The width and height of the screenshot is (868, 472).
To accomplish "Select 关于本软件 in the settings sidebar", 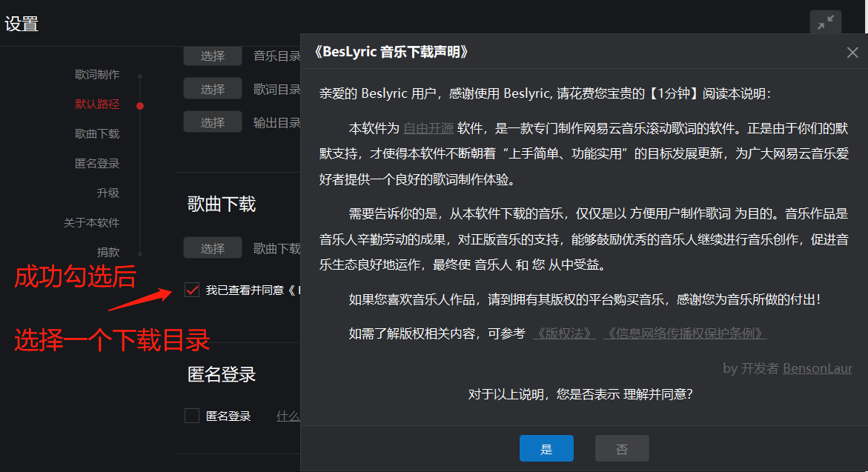I will [92, 222].
